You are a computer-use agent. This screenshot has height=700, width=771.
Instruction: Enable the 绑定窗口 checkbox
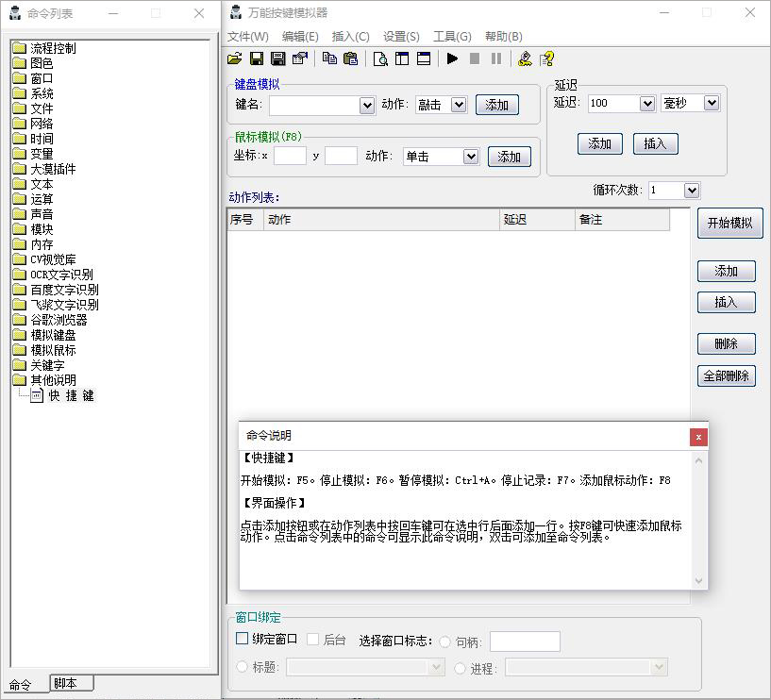pos(242,639)
